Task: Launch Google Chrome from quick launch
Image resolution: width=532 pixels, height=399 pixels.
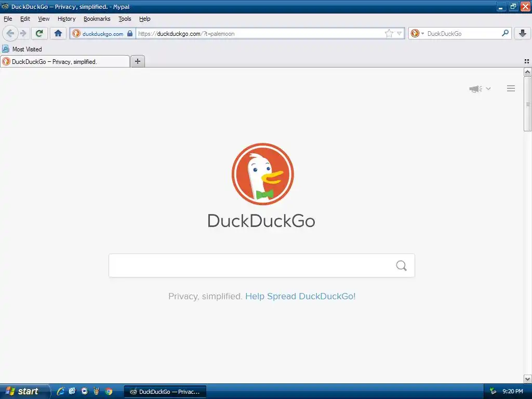Action: coord(109,391)
